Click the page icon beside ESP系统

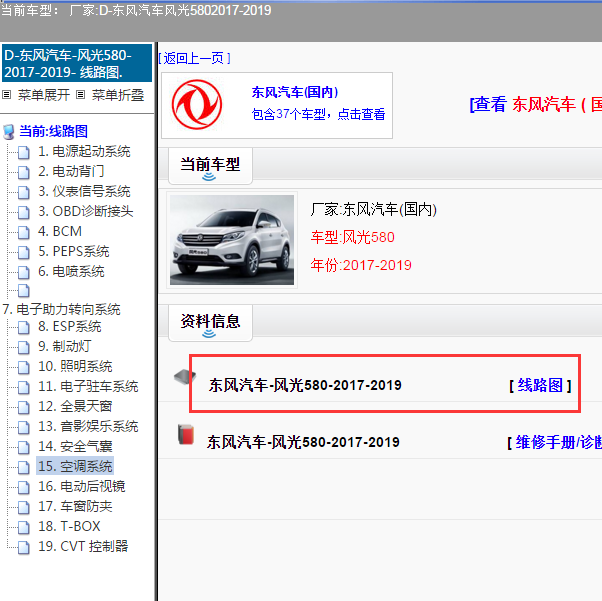coord(23,327)
